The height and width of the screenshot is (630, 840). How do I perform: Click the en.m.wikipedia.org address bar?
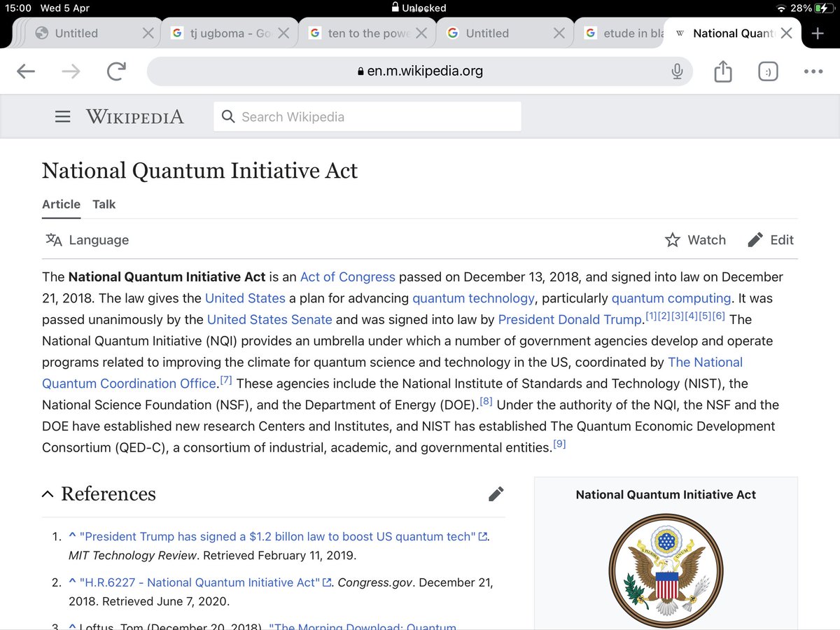(420, 71)
